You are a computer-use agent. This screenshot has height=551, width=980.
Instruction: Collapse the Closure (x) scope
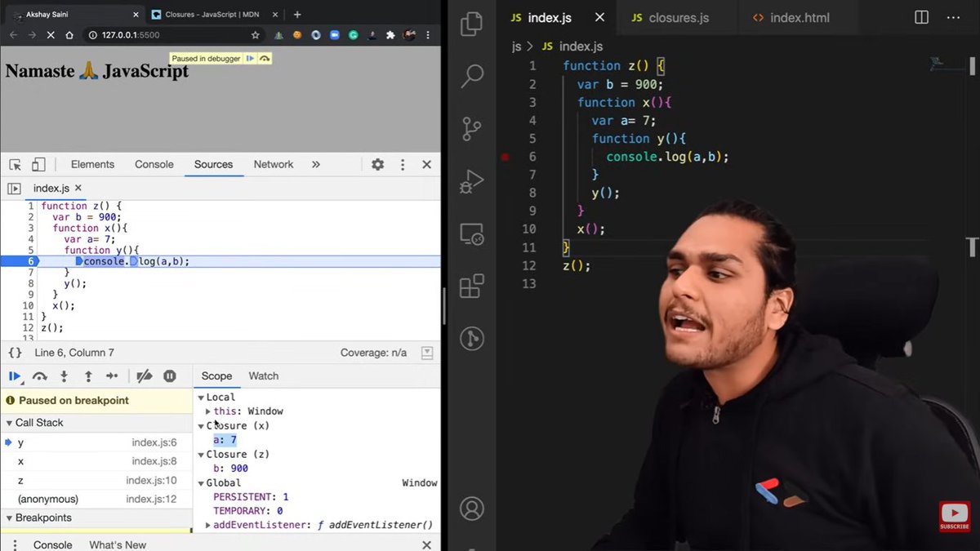click(x=201, y=426)
